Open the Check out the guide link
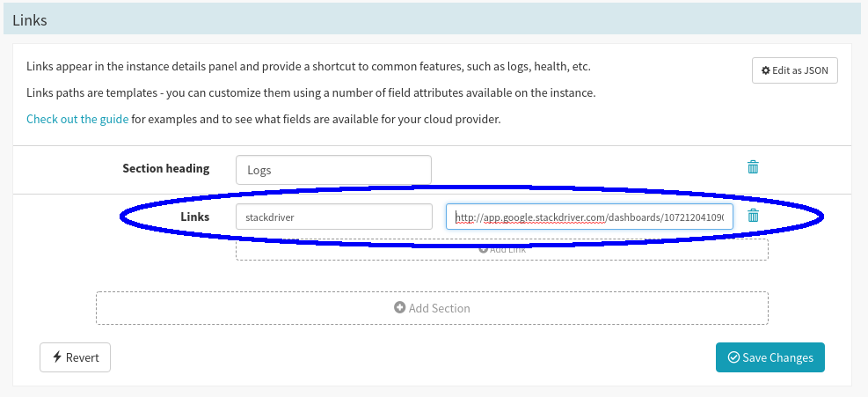Screen dimensions: 868x397 click(x=77, y=119)
